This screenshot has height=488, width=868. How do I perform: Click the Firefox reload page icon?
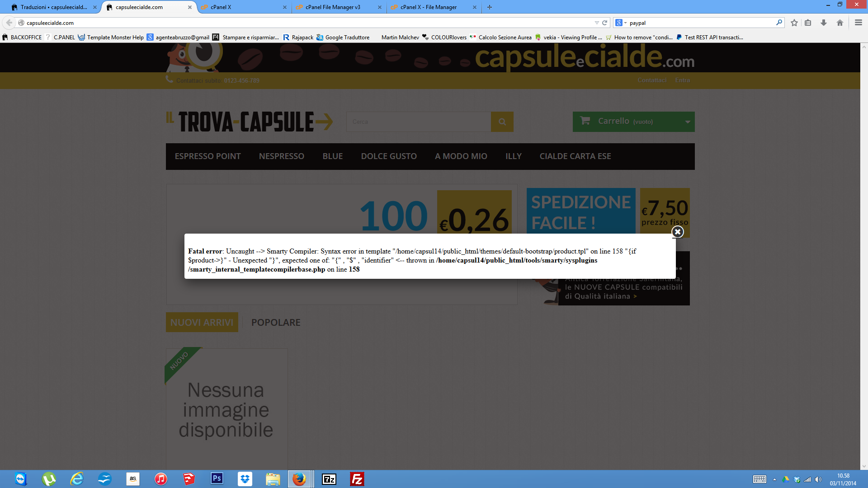604,23
